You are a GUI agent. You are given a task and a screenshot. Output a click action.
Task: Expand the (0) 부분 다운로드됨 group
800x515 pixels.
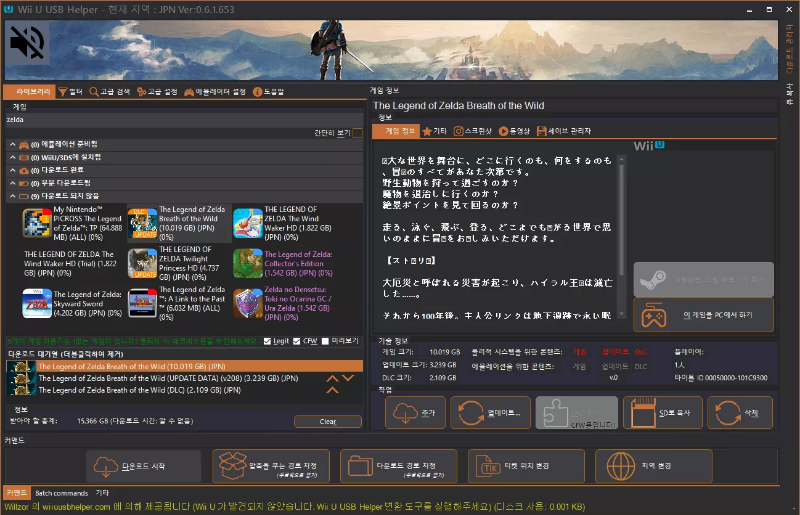185,183
